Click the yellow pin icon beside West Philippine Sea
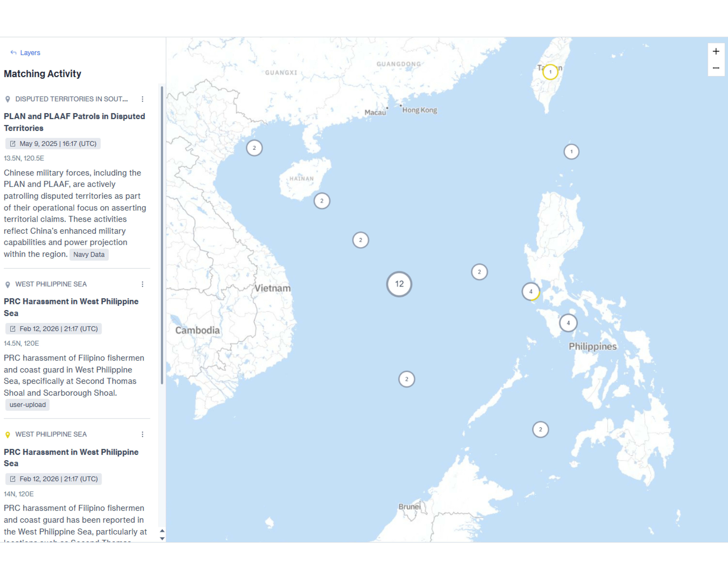The image size is (728, 582). [8, 434]
